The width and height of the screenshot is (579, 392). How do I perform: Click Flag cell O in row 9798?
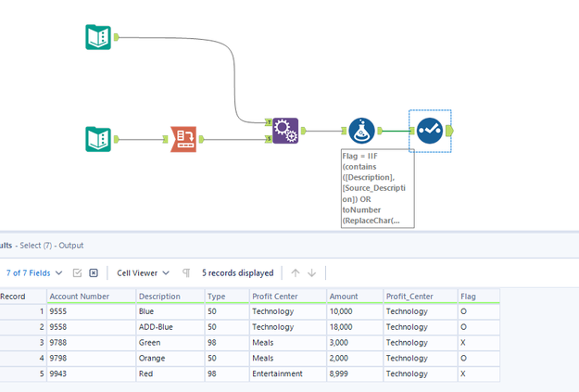479,358
